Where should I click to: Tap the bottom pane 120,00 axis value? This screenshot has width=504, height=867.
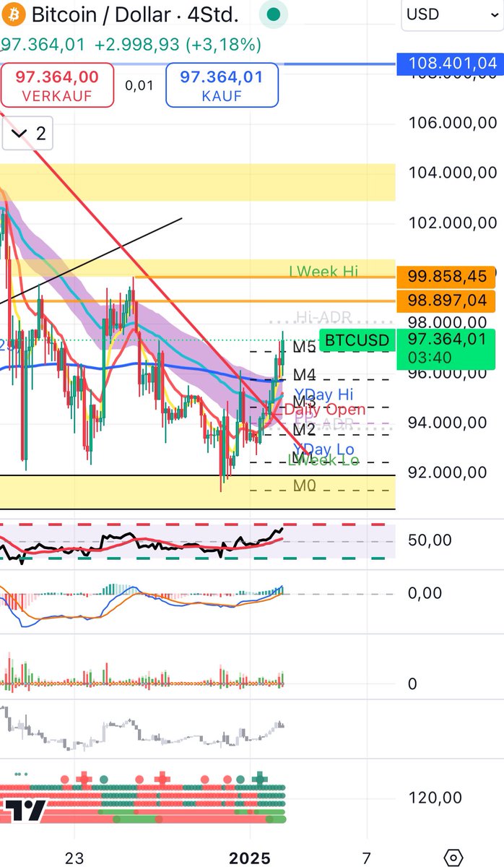435,798
